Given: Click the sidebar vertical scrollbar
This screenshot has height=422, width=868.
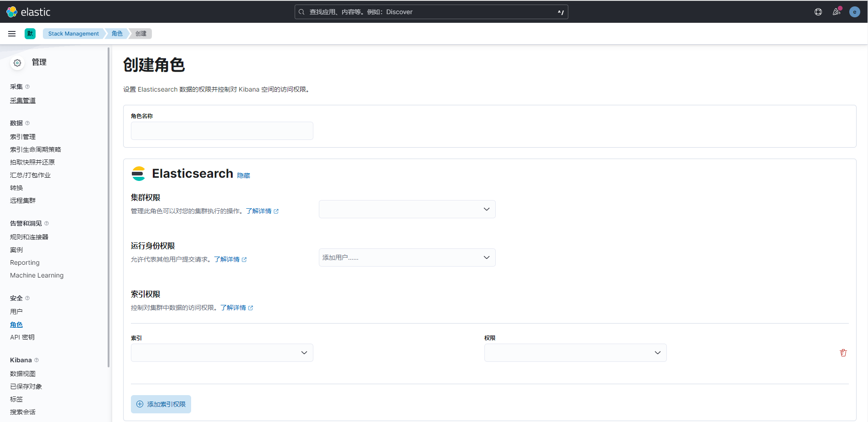Looking at the screenshot, I should [x=109, y=207].
